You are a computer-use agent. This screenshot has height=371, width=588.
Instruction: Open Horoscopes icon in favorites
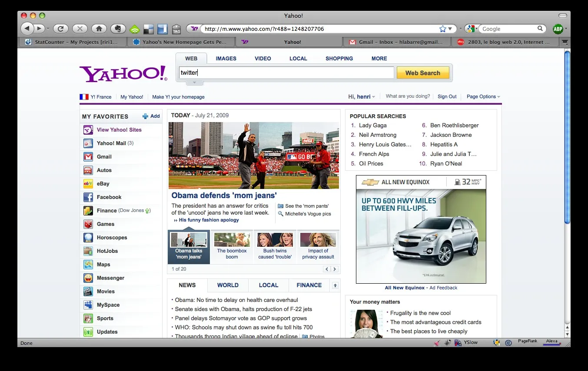coord(88,238)
